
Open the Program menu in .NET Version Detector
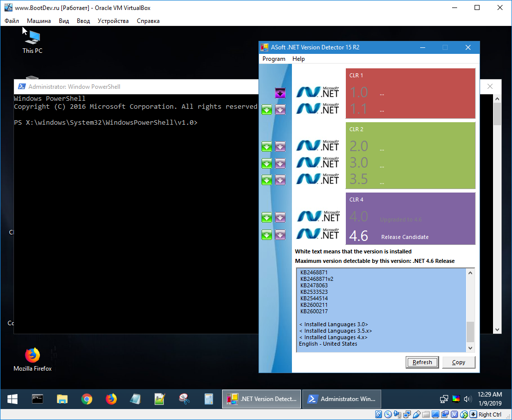click(273, 59)
